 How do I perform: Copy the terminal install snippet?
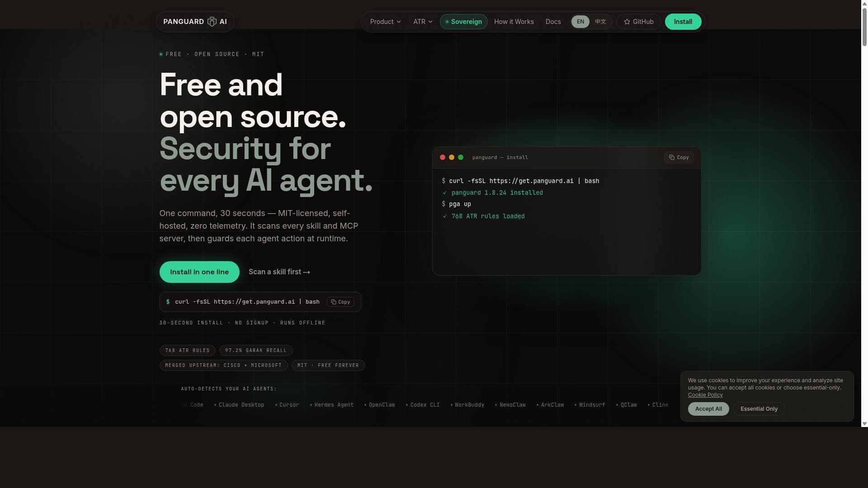pos(679,157)
